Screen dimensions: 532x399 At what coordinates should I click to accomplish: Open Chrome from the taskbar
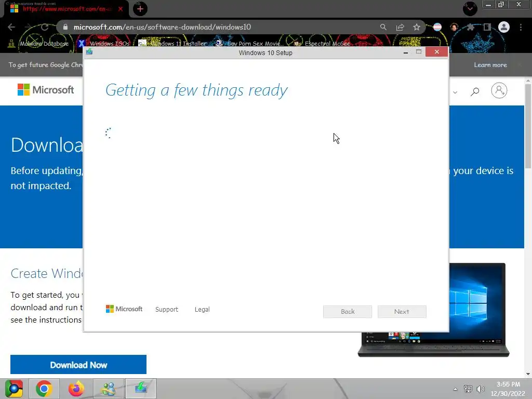[44, 389]
